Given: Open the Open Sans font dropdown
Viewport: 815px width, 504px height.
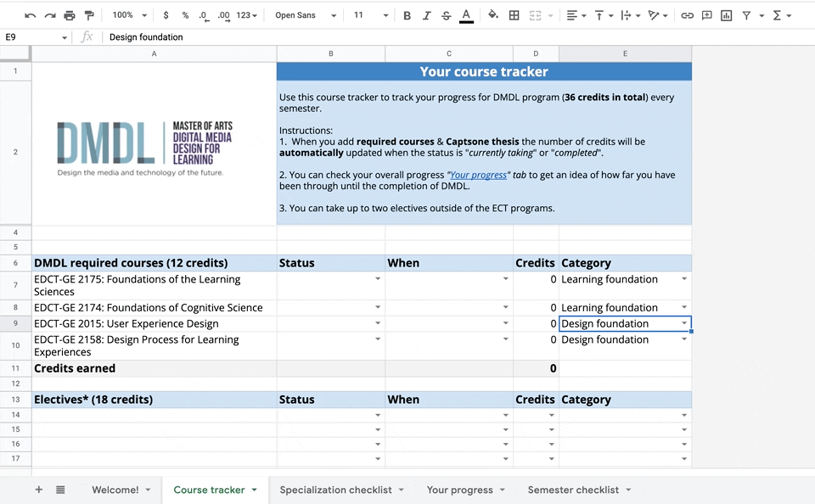Looking at the screenshot, I should 306,15.
